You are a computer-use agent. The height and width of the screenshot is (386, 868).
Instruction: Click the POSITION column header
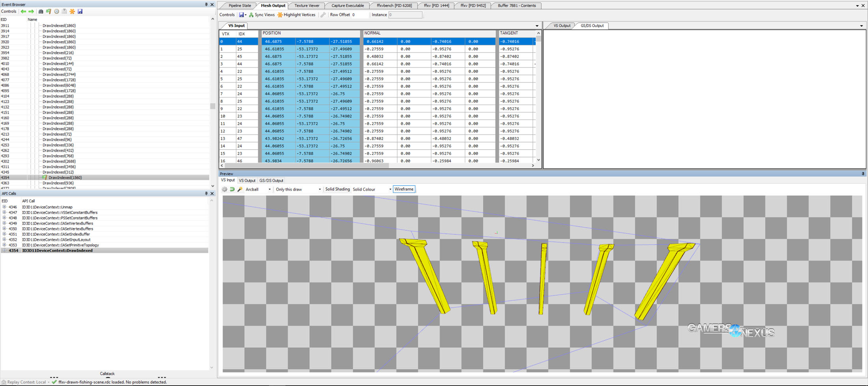[310, 33]
